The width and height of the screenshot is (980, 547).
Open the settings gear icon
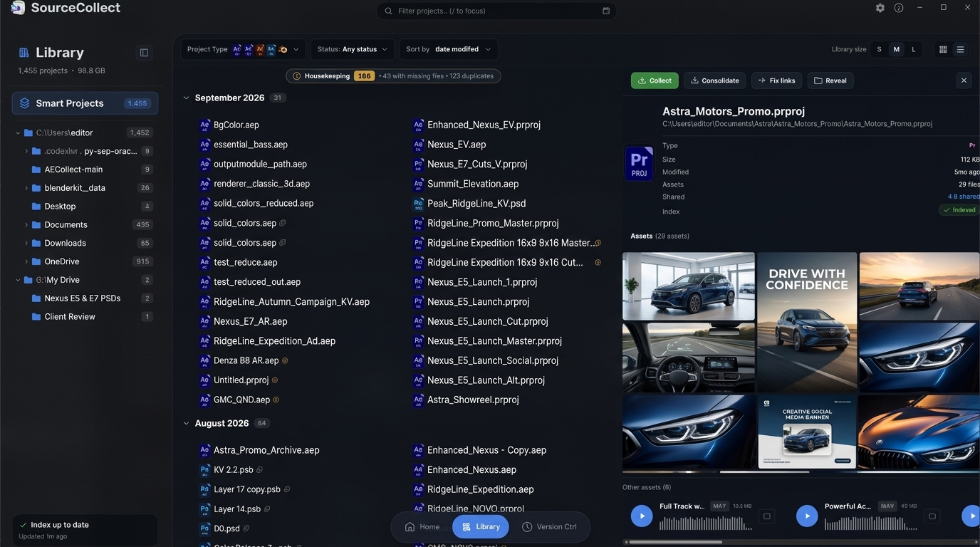coord(880,8)
